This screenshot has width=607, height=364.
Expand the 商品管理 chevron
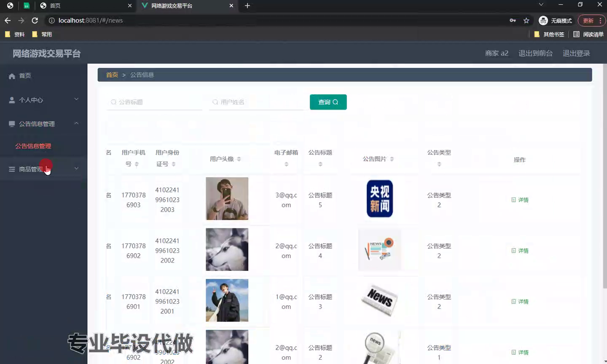tap(76, 169)
